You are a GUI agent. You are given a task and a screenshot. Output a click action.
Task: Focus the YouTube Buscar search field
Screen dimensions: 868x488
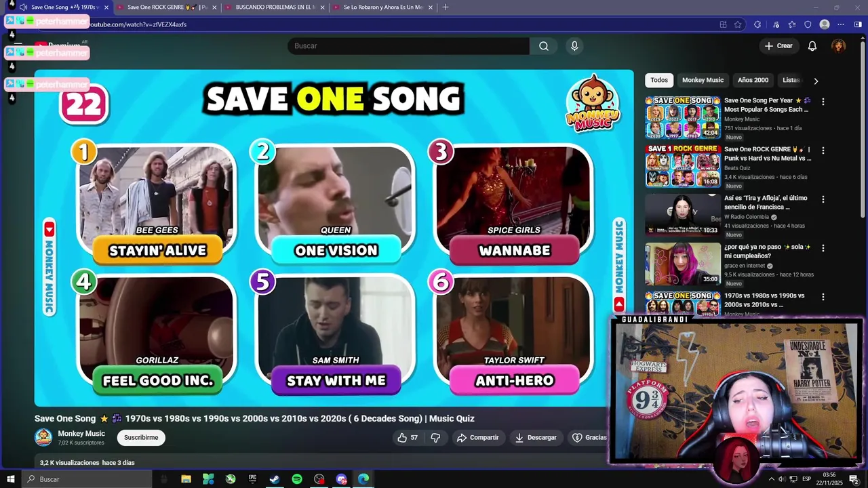408,46
